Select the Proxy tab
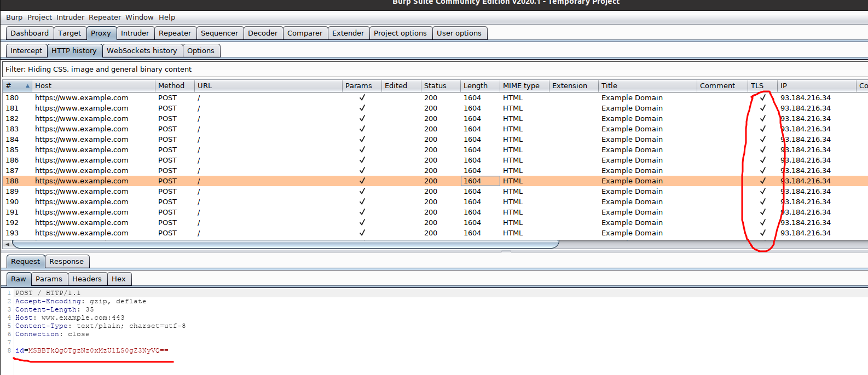 pyautogui.click(x=101, y=33)
